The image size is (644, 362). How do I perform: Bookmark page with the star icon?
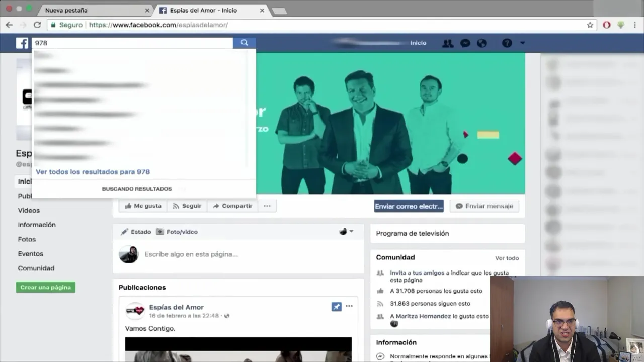tap(590, 25)
